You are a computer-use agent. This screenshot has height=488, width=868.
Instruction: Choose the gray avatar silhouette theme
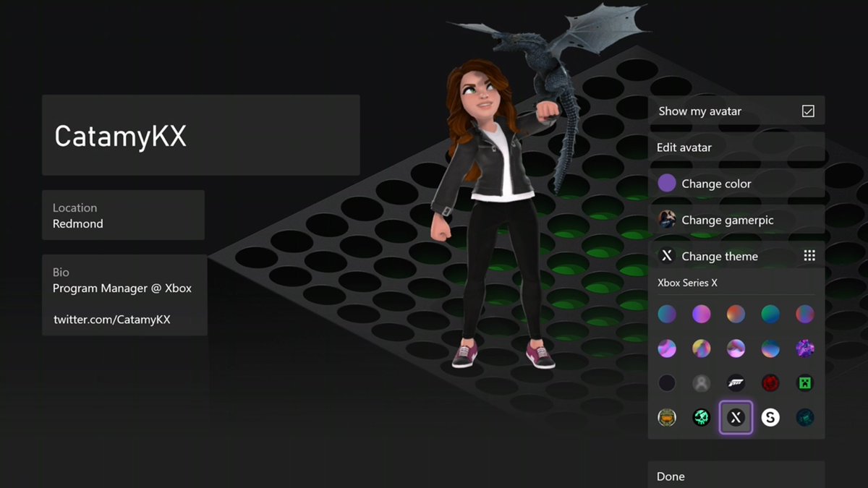702,382
